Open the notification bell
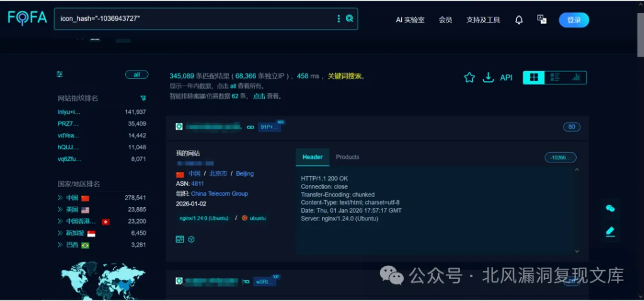Screen dimensions: 644x301 (519, 20)
